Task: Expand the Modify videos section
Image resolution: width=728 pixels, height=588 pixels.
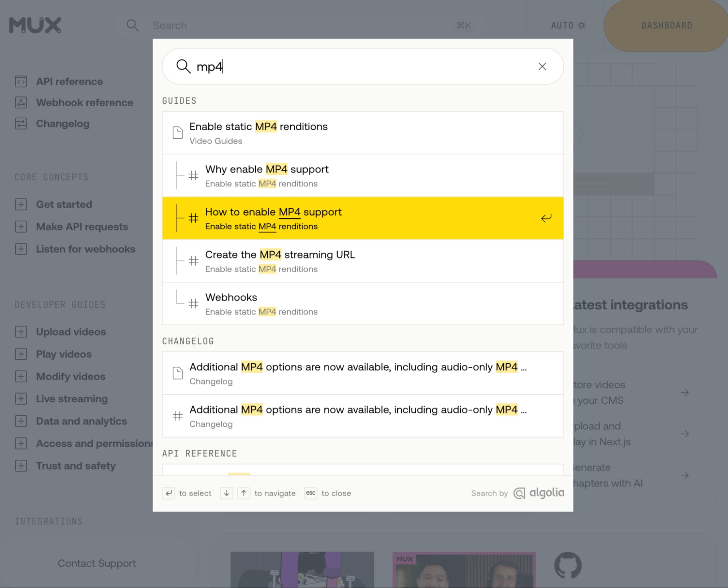Action: 21,376
